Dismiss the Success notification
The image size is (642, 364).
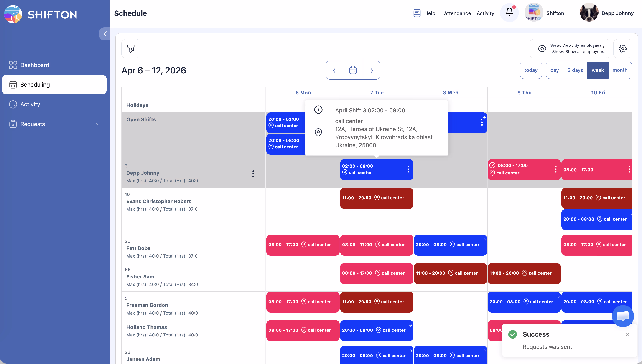tap(627, 334)
